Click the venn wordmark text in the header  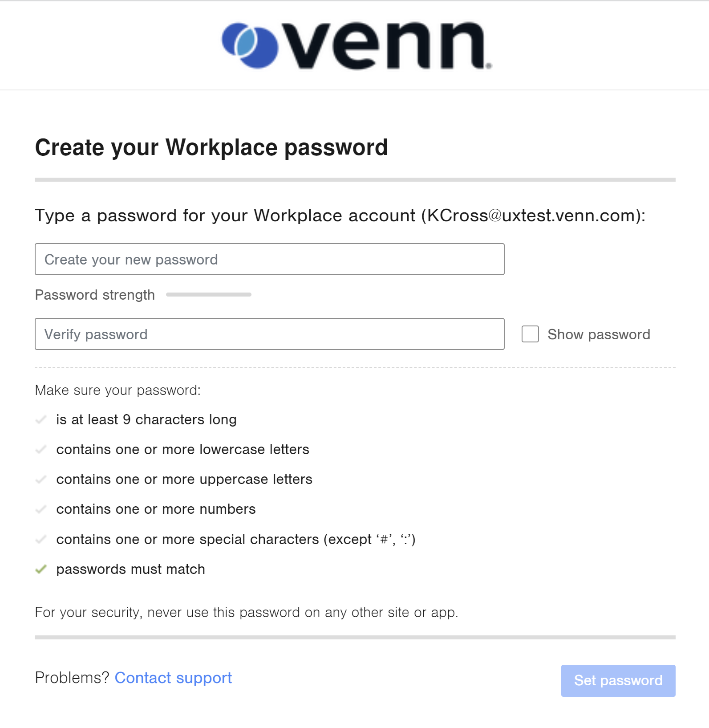(x=387, y=46)
